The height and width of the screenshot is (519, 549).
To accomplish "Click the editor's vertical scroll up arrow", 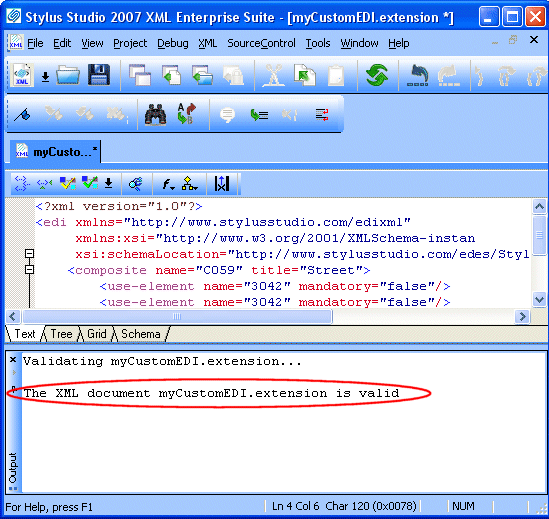I will point(539,207).
